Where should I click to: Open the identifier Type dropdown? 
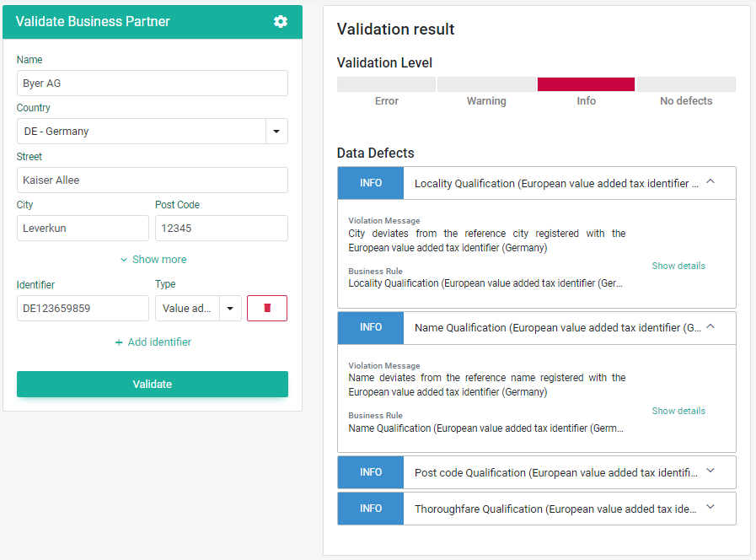tap(229, 308)
